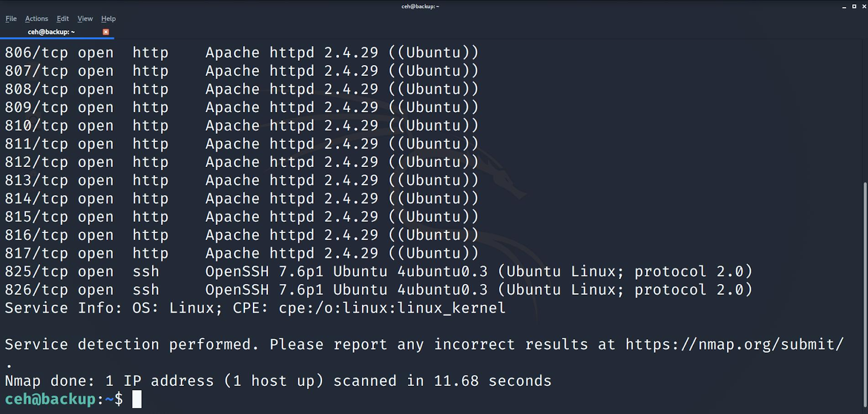Click the Nmap done summary line
Screen dimensions: 868x414
click(x=278, y=381)
